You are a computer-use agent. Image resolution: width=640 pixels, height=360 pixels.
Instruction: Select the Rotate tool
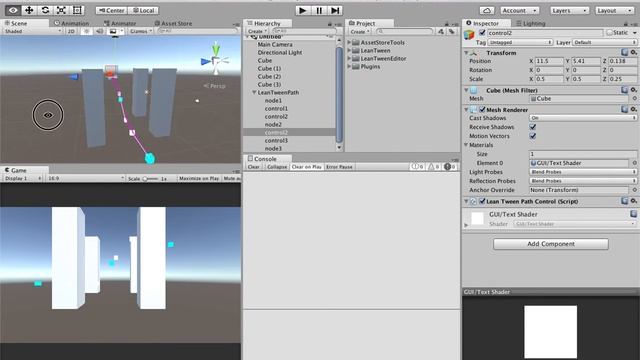pos(45,10)
